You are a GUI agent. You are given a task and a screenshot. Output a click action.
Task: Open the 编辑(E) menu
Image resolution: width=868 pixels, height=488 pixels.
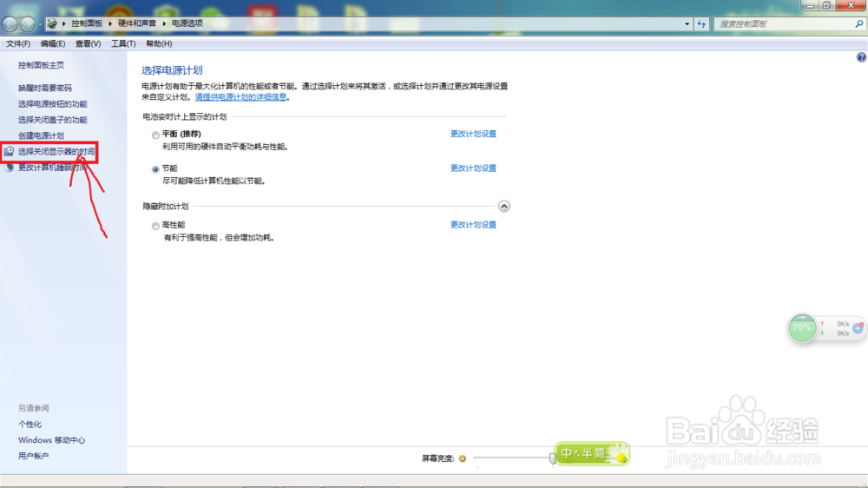[53, 43]
